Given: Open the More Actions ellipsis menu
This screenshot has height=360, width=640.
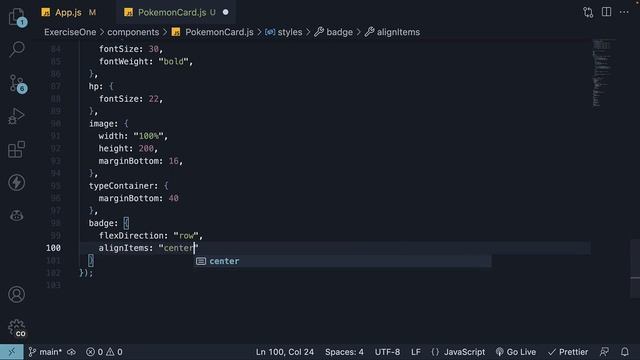Looking at the screenshot, I should coord(624,12).
